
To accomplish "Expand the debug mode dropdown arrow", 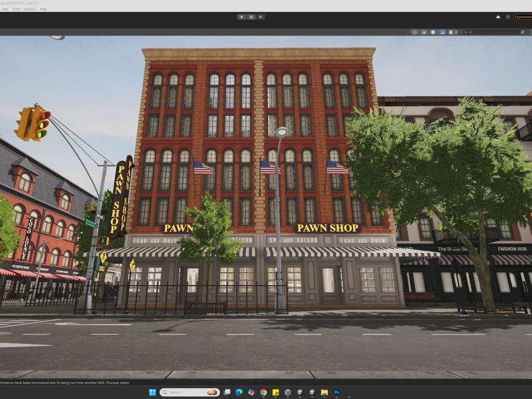I will [456, 32].
